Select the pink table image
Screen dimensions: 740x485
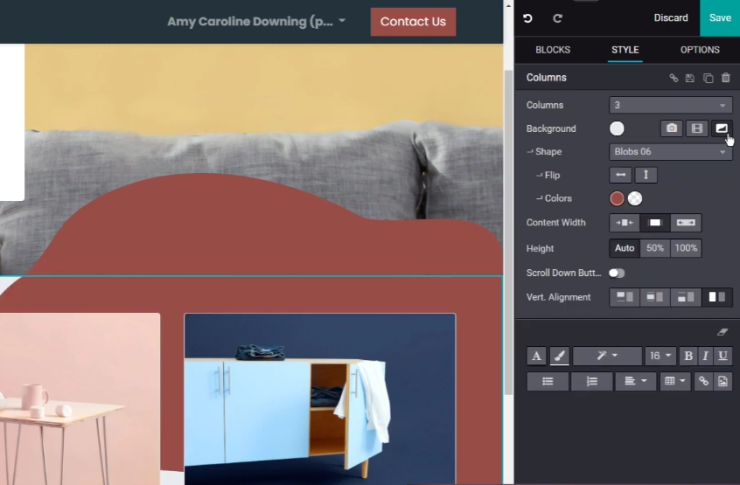(80, 399)
